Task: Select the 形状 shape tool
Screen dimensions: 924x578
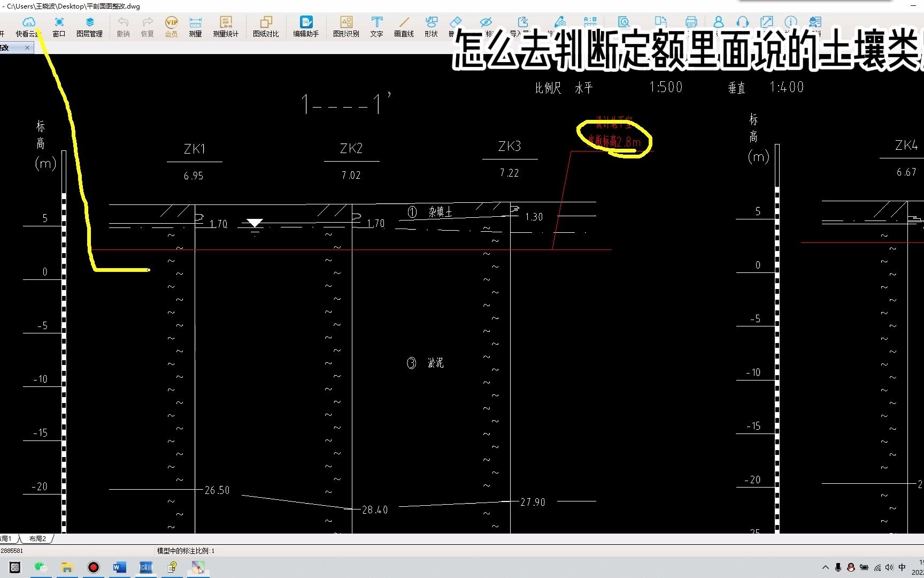Action: 431,26
